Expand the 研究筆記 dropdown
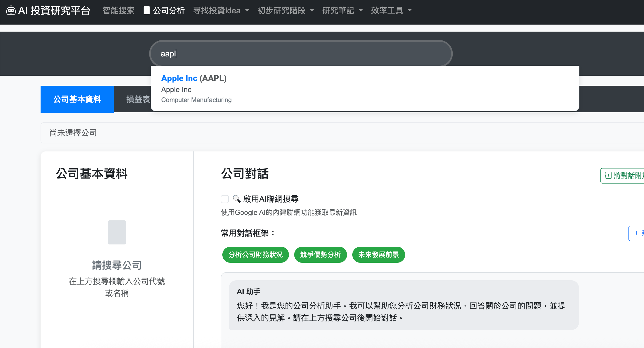The height and width of the screenshot is (348, 644). coord(342,11)
